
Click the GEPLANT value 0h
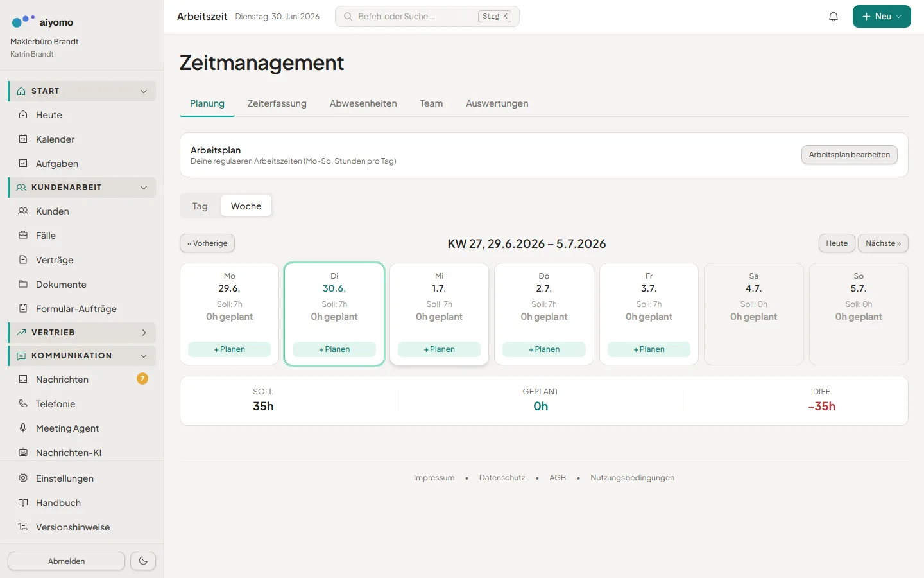pyautogui.click(x=541, y=407)
